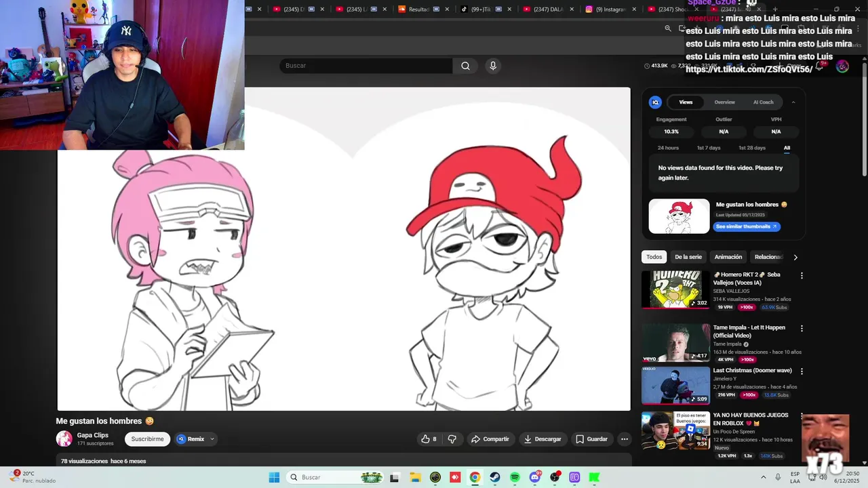Click the vidIQ video thumbnail preview image
868x488 pixels.
[x=679, y=216]
